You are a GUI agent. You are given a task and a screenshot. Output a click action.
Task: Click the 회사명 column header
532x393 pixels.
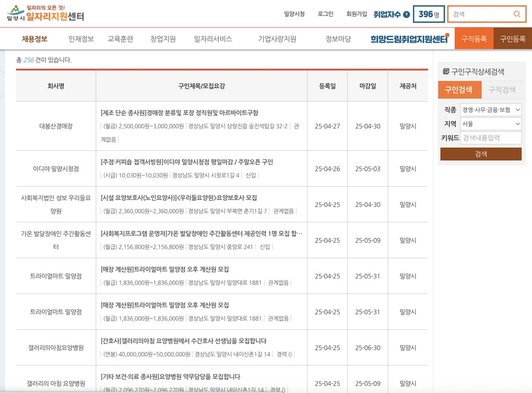tap(56, 86)
